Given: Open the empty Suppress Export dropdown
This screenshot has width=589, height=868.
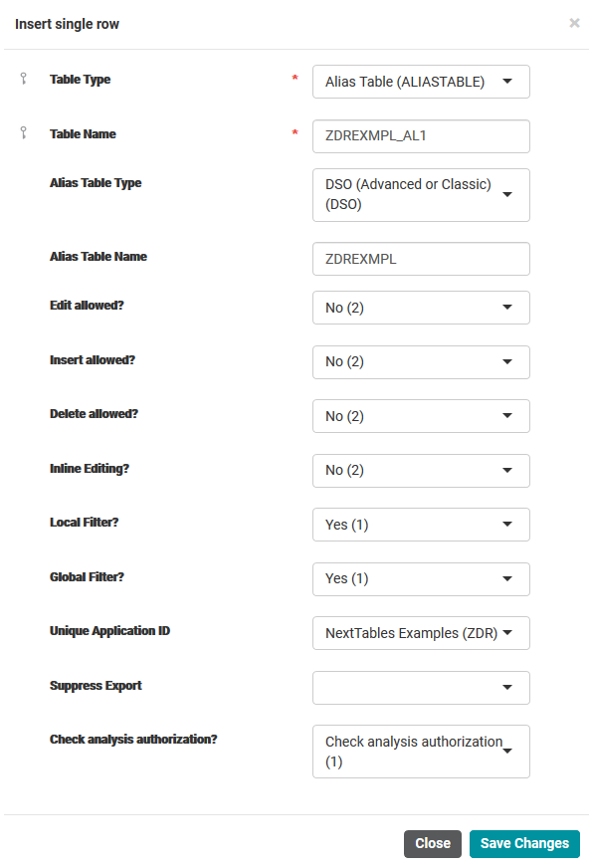Looking at the screenshot, I should click(x=421, y=688).
